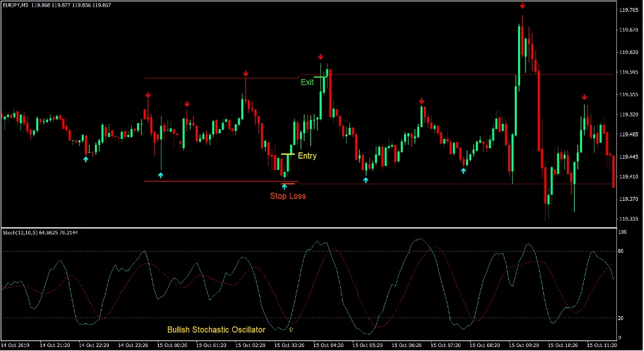The height and width of the screenshot is (351, 644).
Task: Click the EURJPY,M5 chart title text
Action: click(15, 5)
